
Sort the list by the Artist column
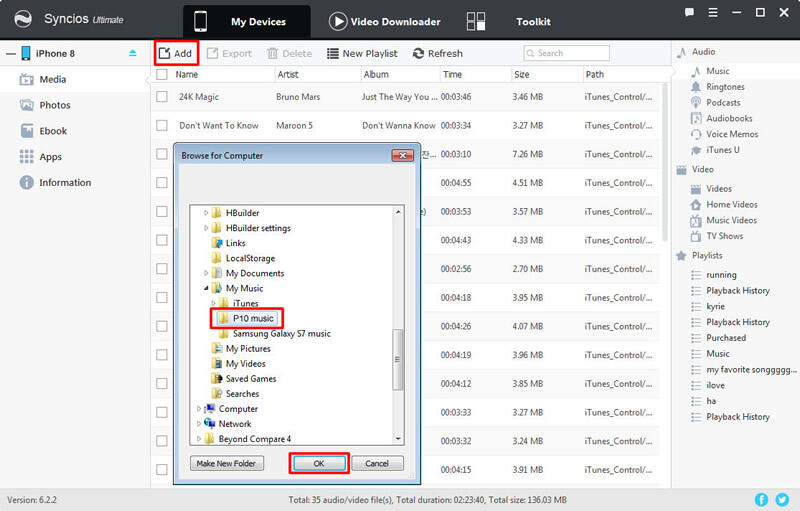(288, 74)
